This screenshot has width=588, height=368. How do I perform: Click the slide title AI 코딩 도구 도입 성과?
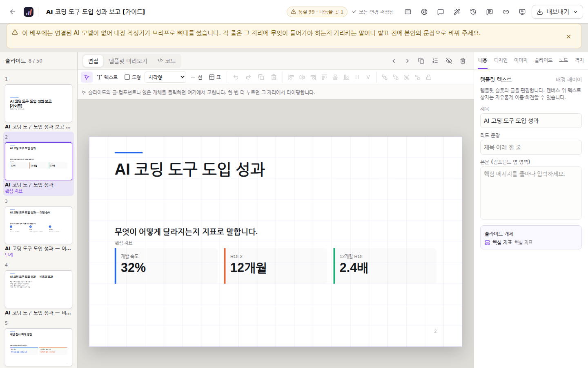190,169
